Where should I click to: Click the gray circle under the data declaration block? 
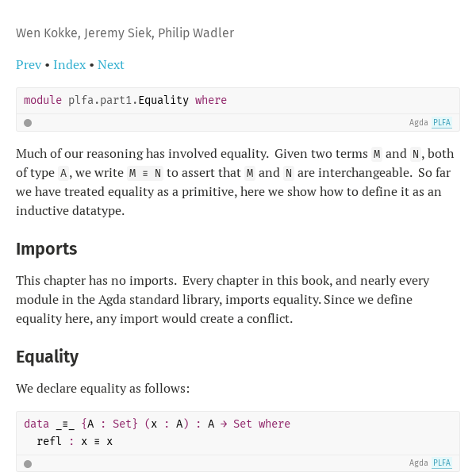point(28,464)
